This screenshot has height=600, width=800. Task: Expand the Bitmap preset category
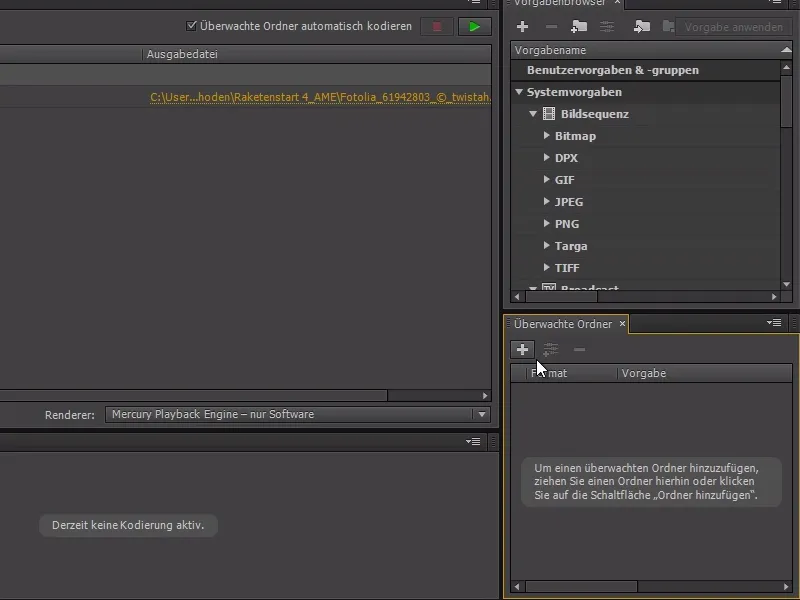546,135
